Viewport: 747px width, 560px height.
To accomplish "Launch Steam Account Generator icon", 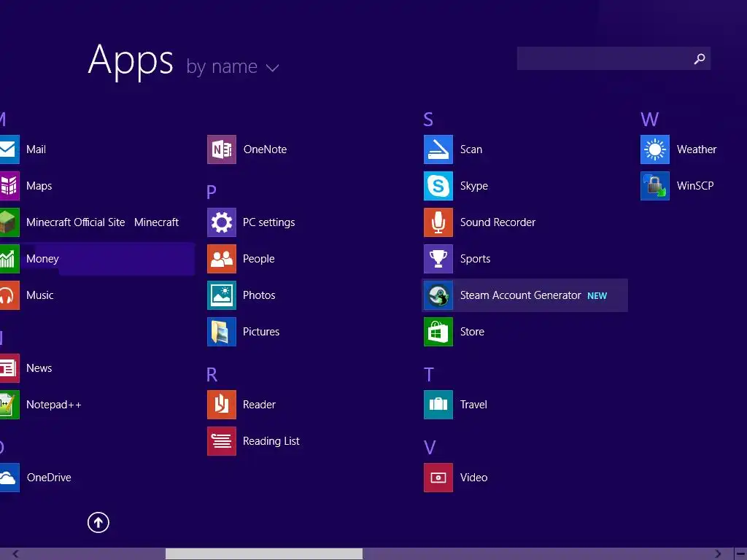I will click(x=438, y=295).
